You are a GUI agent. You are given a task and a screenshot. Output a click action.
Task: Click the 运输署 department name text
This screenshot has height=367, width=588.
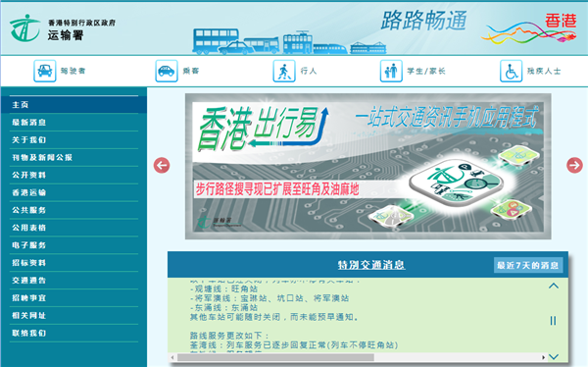[x=66, y=35]
